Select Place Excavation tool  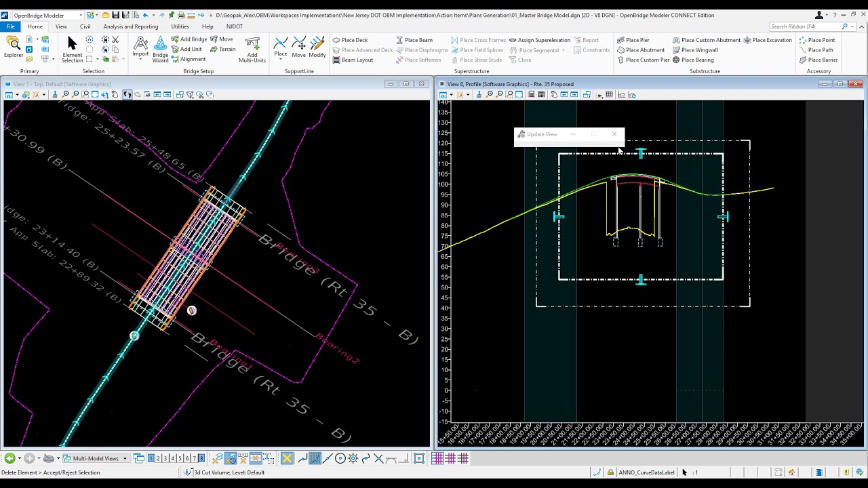768,40
